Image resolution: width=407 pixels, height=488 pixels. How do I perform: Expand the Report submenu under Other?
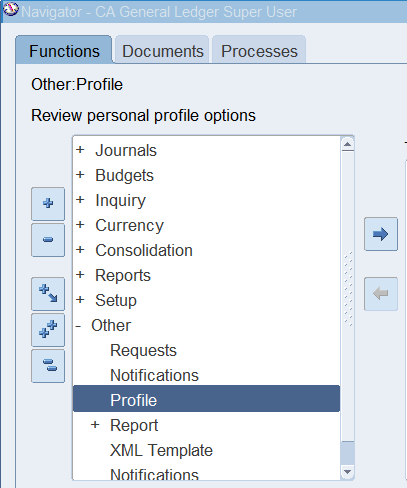[95, 425]
